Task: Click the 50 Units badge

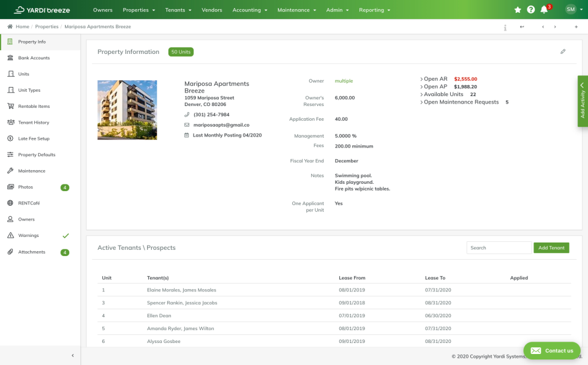Action: click(181, 52)
